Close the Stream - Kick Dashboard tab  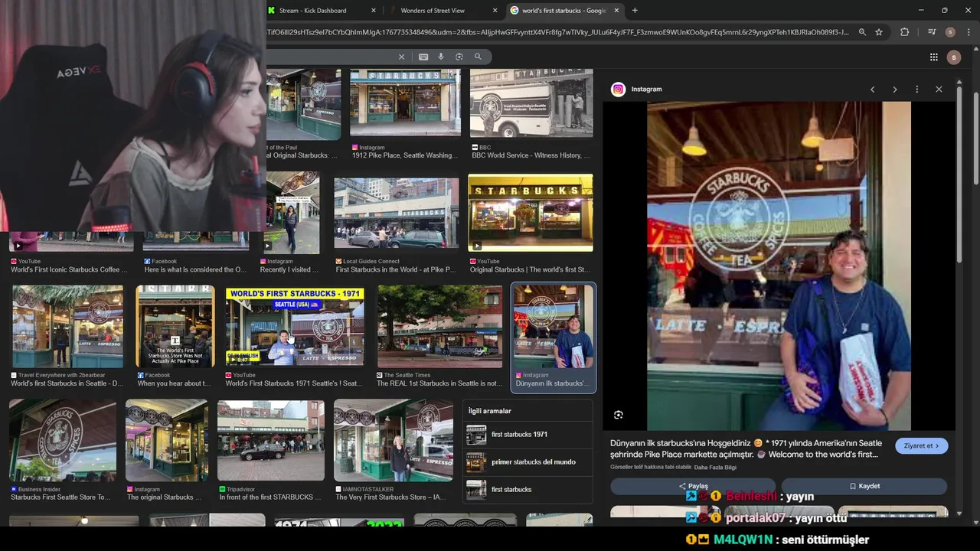coord(374,11)
